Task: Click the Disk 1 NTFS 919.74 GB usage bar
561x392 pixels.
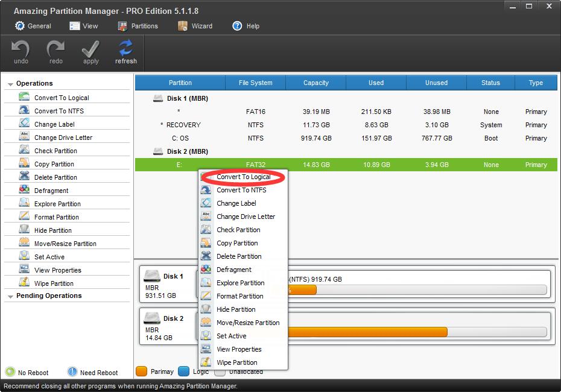Action: [417, 289]
